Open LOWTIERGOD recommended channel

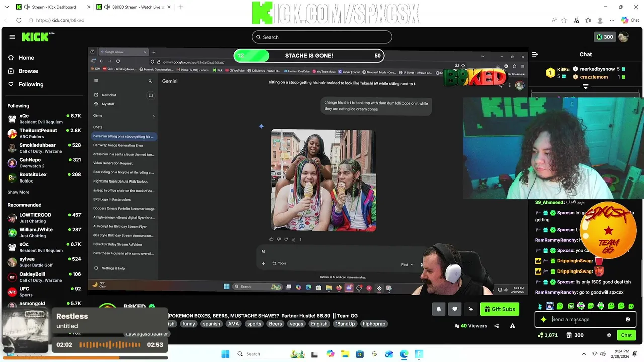(x=44, y=218)
